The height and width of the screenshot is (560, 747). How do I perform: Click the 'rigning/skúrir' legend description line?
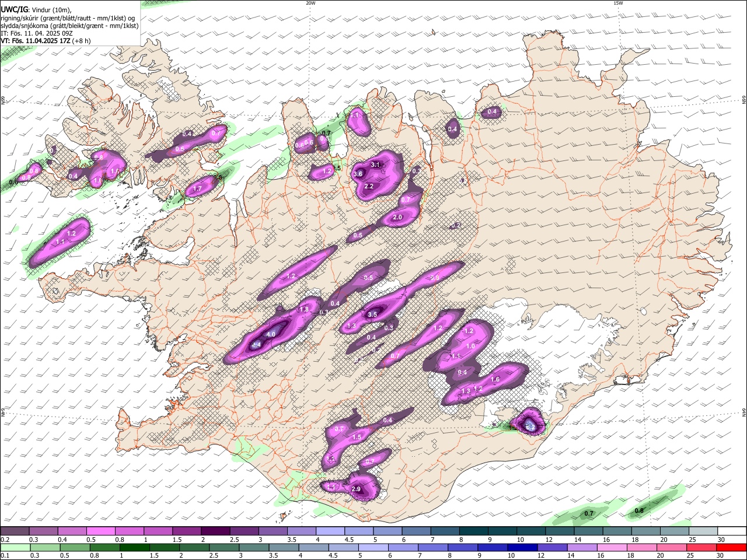point(68,18)
